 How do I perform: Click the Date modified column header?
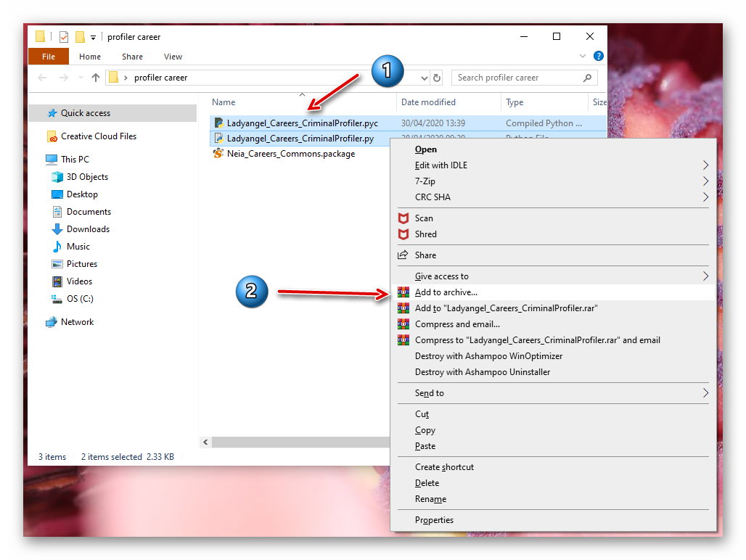coord(428,102)
